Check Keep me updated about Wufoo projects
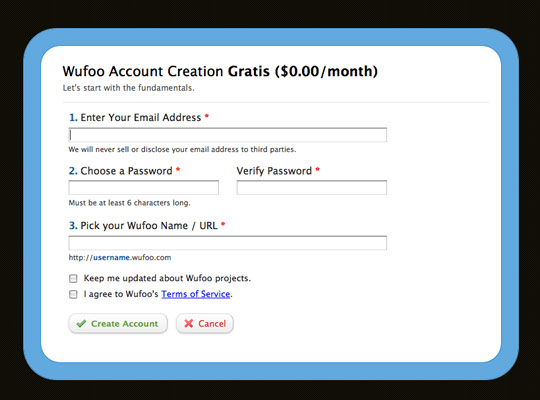Viewport: 540px width, 400px height. 73,278
